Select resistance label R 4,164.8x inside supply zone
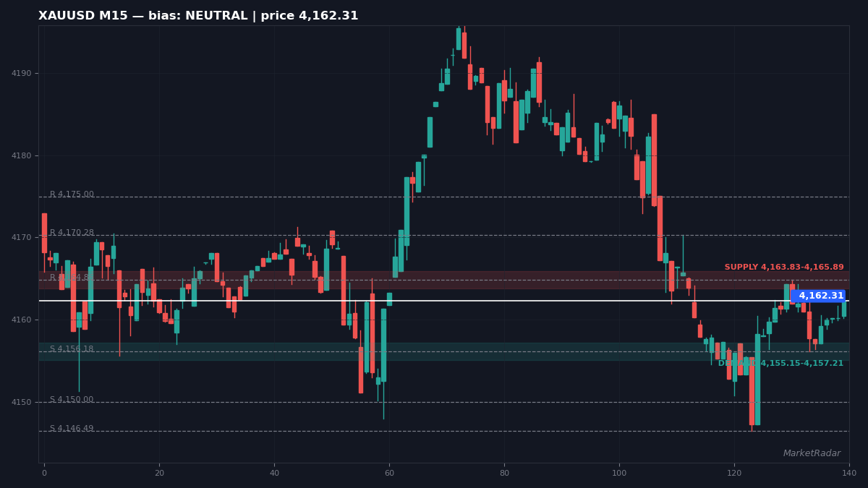 tap(72, 278)
